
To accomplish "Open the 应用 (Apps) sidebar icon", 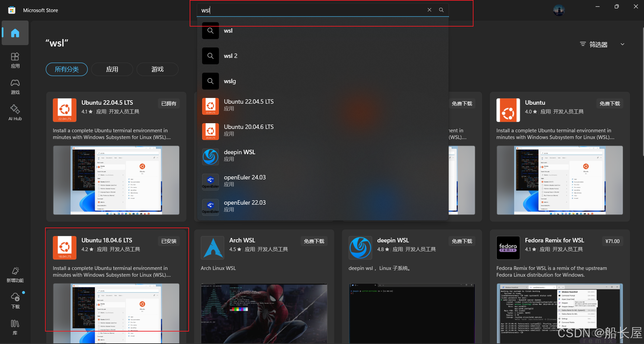I will click(x=15, y=61).
